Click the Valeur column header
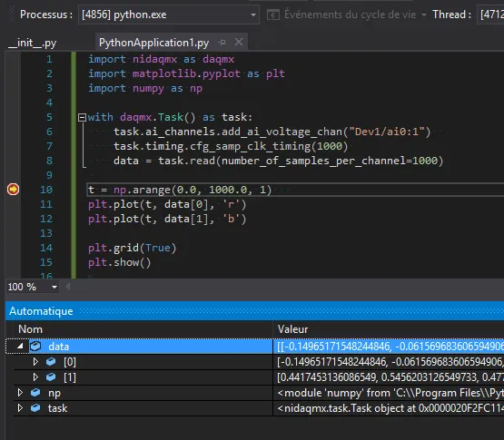504x440 pixels. pyautogui.click(x=292, y=329)
